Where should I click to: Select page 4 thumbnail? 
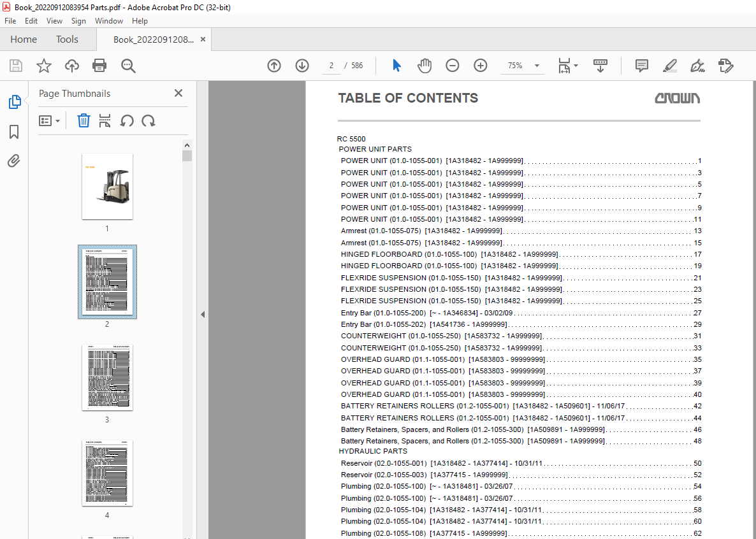click(107, 473)
